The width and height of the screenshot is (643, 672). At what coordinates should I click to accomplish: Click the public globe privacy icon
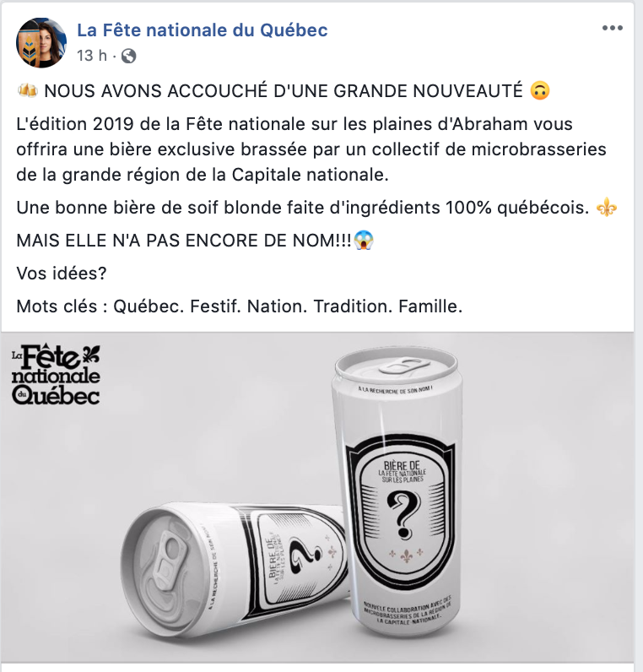coord(128,56)
